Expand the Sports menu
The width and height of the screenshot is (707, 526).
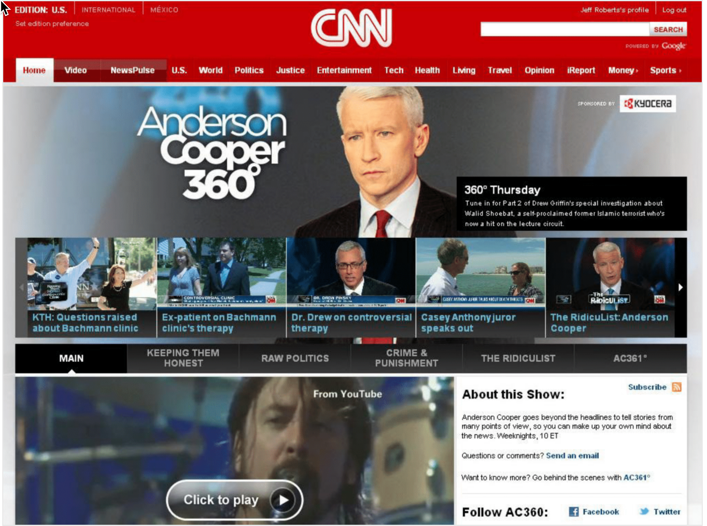665,70
